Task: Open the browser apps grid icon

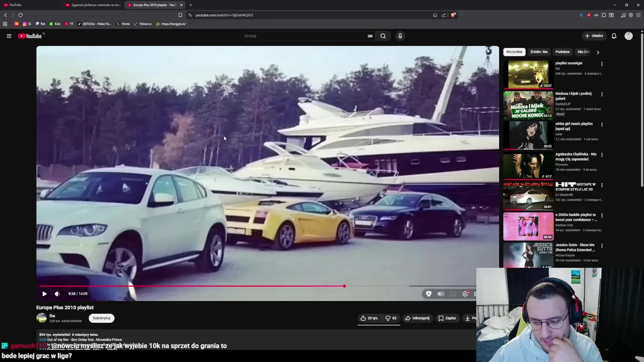Action: (5, 24)
